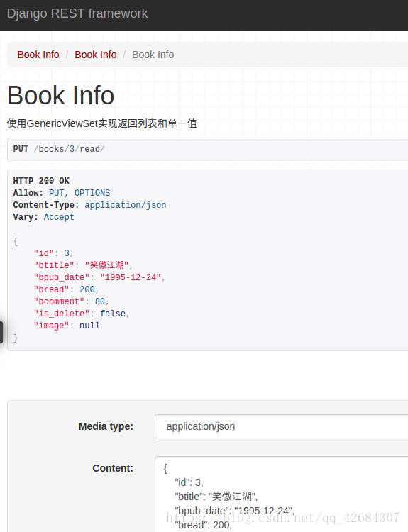Focus the Content JSON text area
This screenshot has height=532, width=408.
(x=282, y=494)
